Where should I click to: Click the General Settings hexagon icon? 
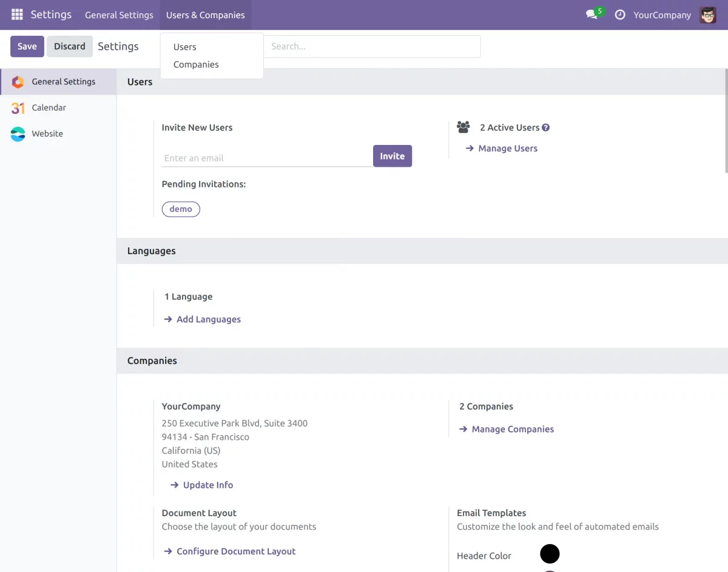pyautogui.click(x=18, y=82)
